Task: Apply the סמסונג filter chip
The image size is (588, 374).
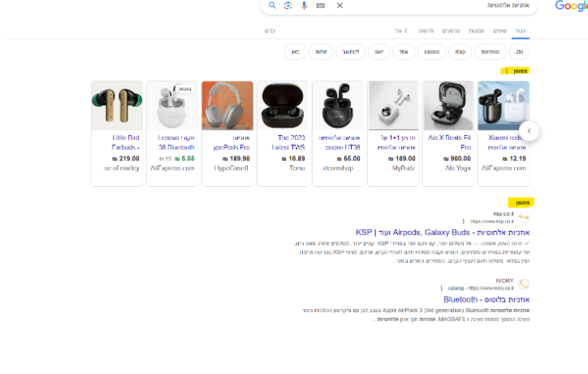Action: point(431,52)
